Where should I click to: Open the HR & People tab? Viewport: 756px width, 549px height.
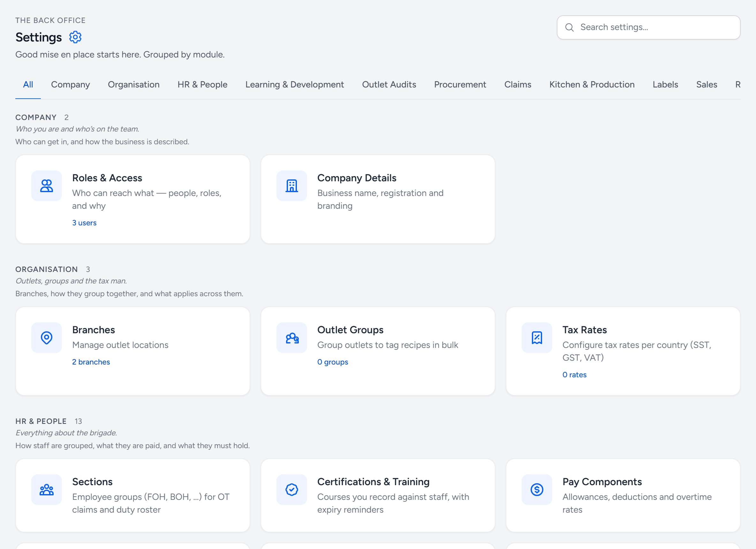202,85
